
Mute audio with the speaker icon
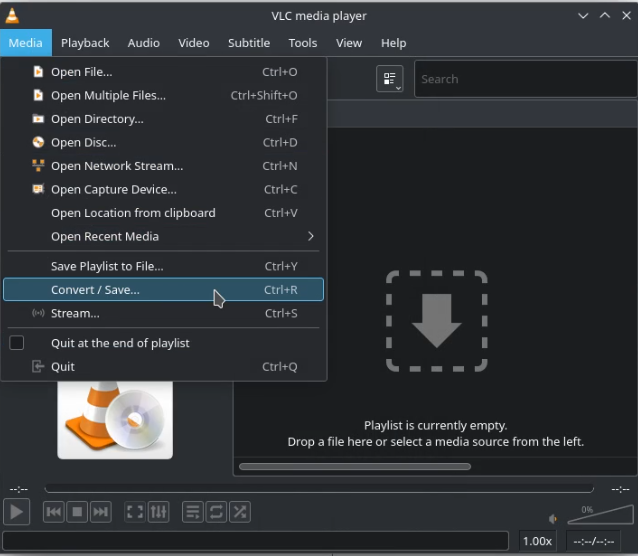(553, 519)
